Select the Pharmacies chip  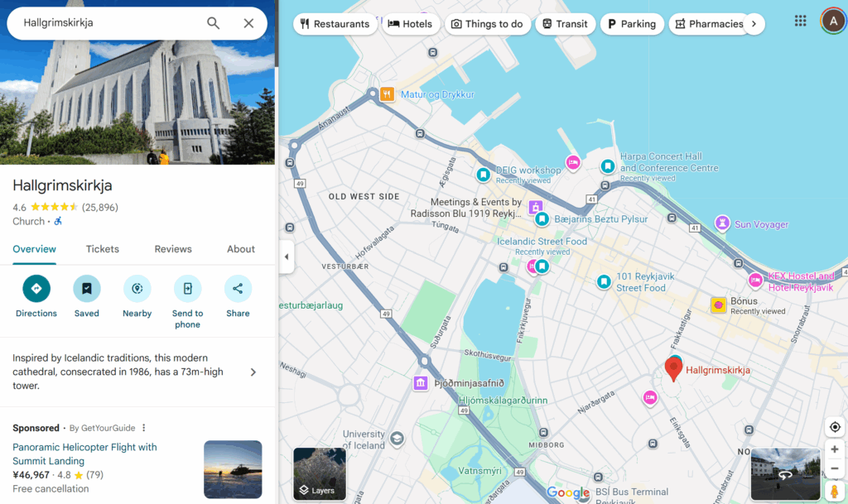[709, 24]
